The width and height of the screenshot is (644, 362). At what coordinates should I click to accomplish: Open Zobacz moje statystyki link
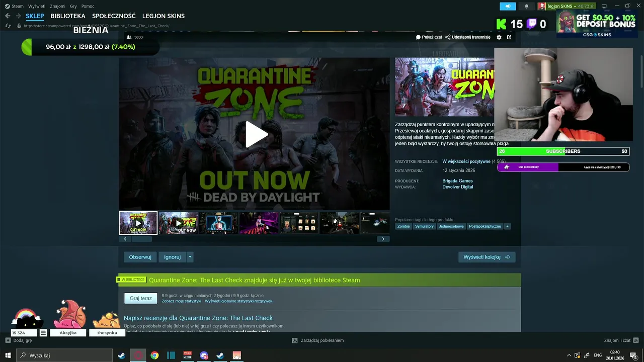coord(181,301)
